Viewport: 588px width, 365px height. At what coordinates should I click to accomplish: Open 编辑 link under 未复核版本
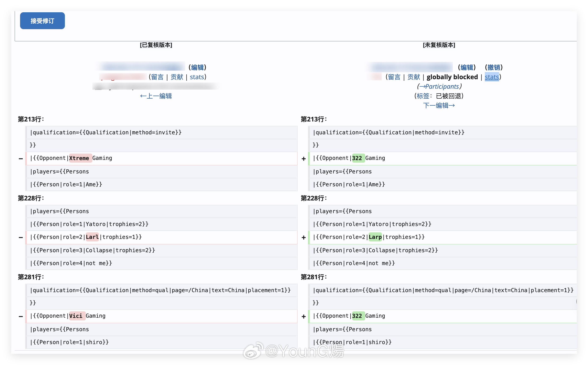[466, 67]
